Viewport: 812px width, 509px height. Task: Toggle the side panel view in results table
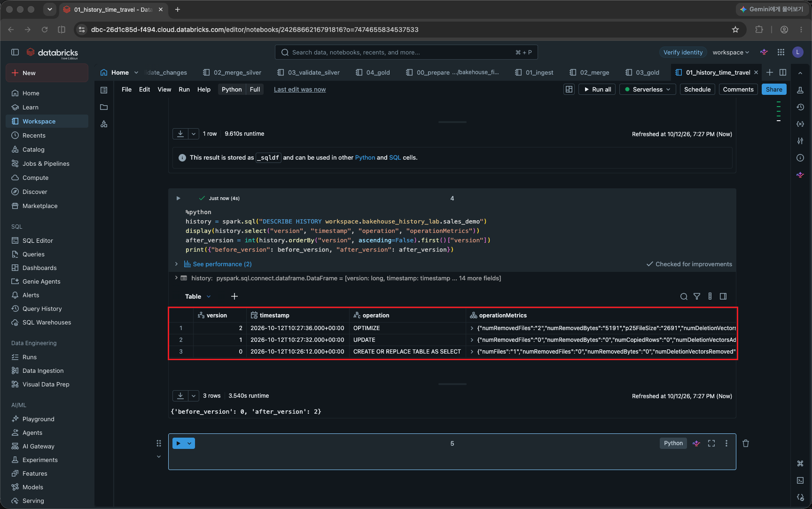[x=723, y=296]
